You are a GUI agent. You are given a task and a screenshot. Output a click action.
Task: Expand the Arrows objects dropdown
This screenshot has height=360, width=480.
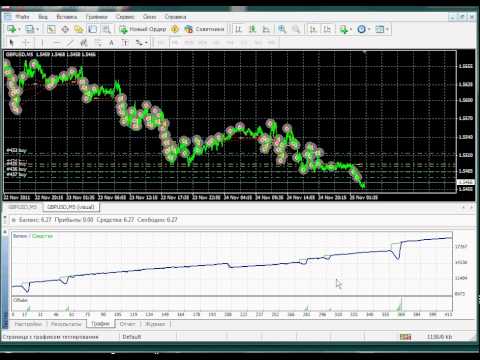coord(146,43)
